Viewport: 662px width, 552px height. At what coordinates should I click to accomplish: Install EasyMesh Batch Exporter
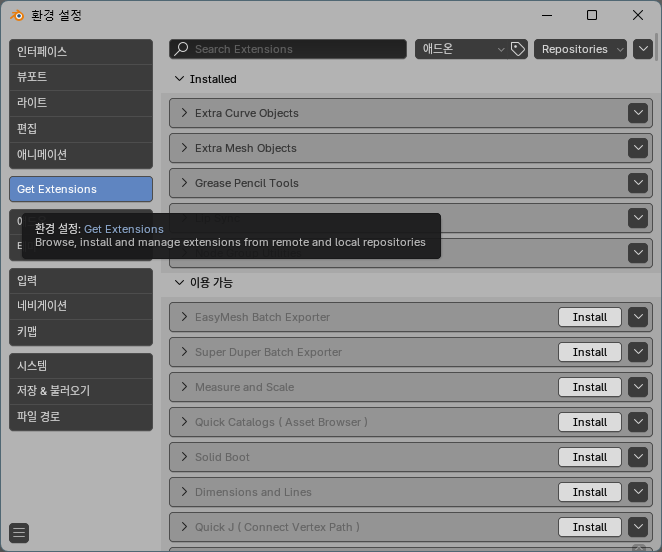click(x=590, y=317)
